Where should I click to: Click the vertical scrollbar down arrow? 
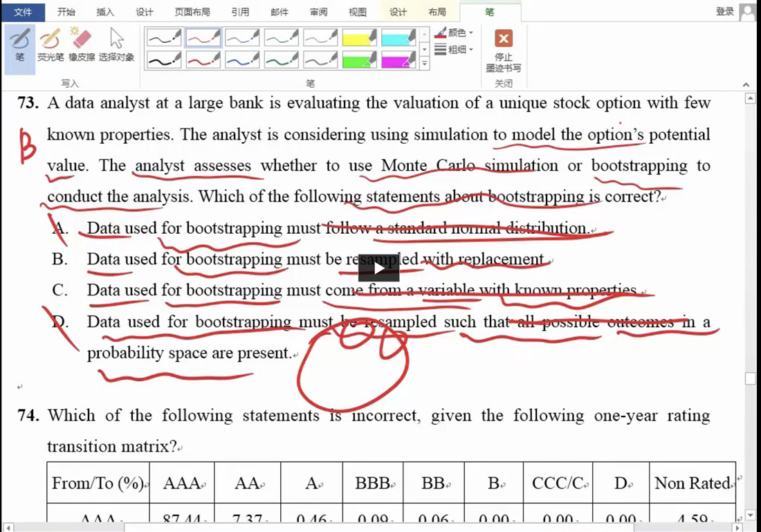[751, 515]
